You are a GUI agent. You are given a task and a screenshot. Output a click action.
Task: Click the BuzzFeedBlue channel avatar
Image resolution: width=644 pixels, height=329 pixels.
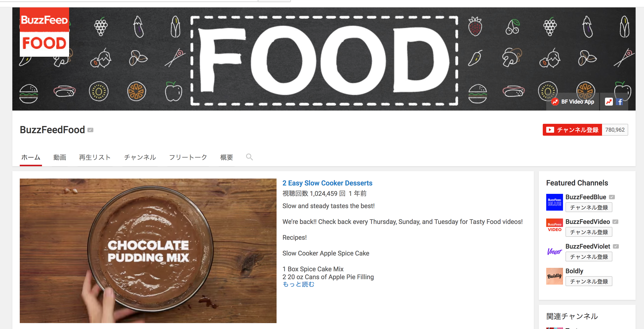click(555, 202)
